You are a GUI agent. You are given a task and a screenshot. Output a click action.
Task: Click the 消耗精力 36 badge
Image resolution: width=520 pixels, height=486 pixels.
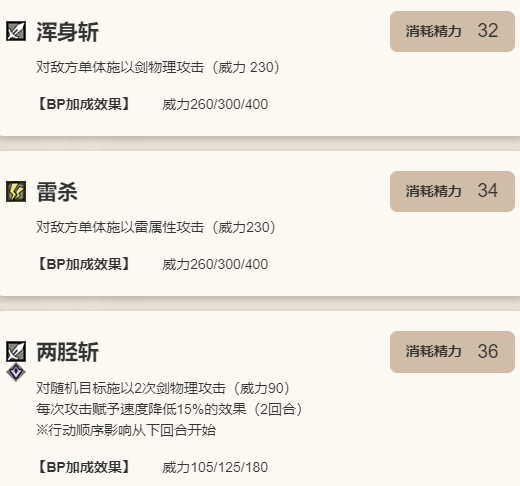click(x=452, y=352)
